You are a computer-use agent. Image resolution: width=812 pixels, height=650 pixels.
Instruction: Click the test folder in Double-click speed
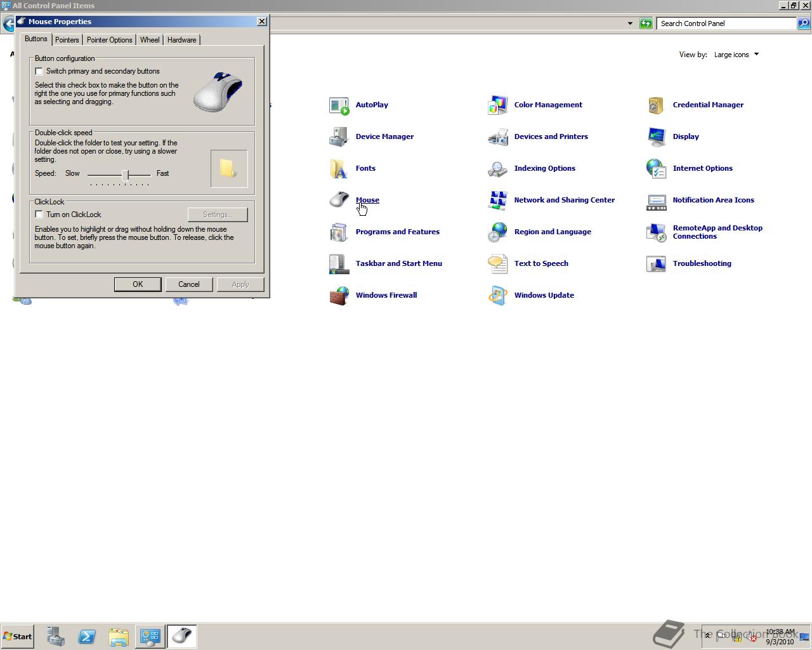tap(228, 168)
